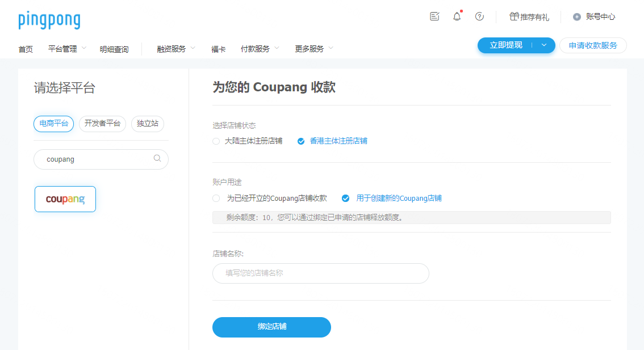Choose 用于创建新的Coupang店铺 option
Image resolution: width=644 pixels, height=350 pixels.
(346, 198)
